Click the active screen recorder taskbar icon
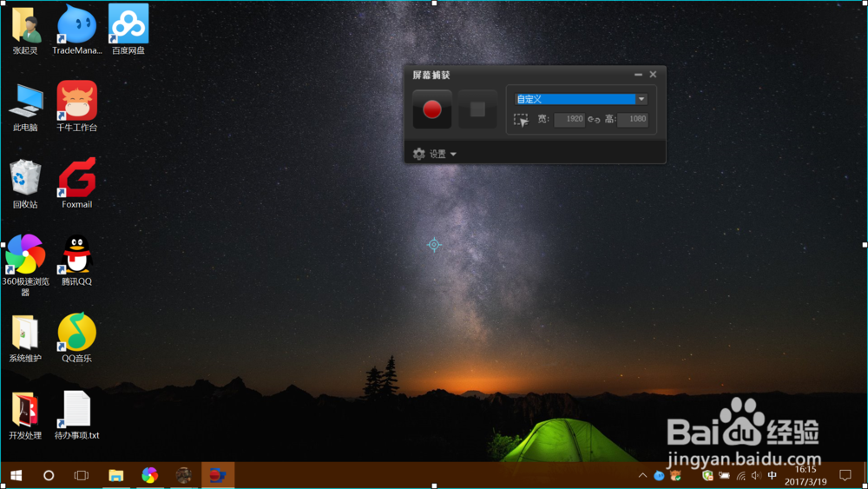Viewport: 868px width, 489px height. click(218, 475)
